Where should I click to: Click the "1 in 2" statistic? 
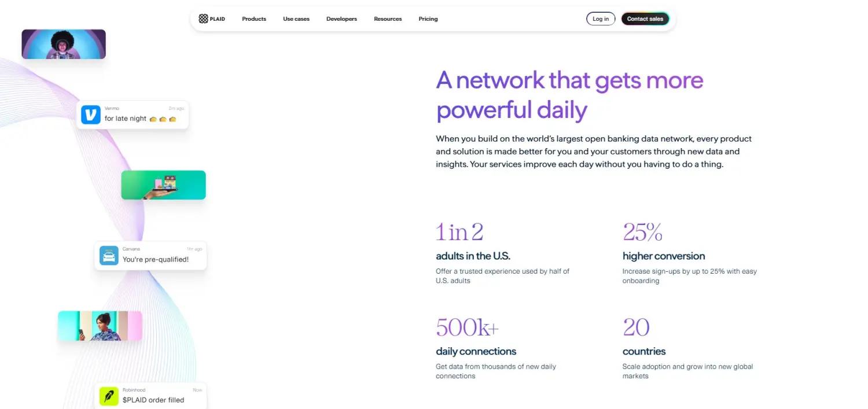(459, 232)
